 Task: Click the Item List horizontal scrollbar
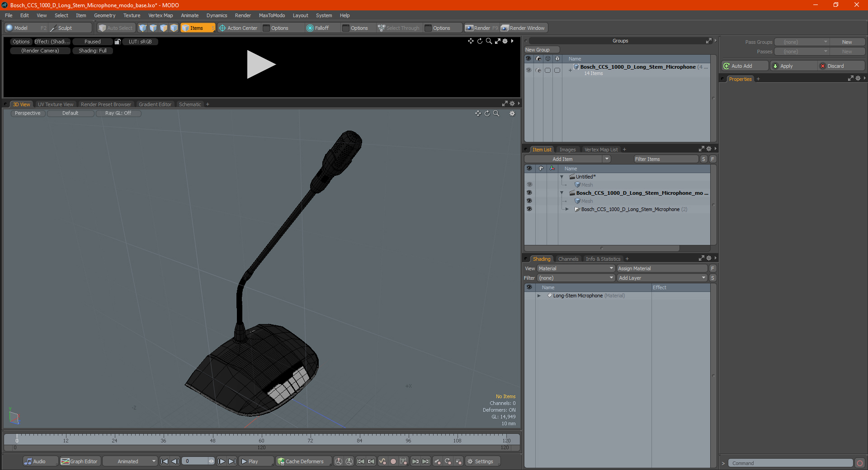602,248
